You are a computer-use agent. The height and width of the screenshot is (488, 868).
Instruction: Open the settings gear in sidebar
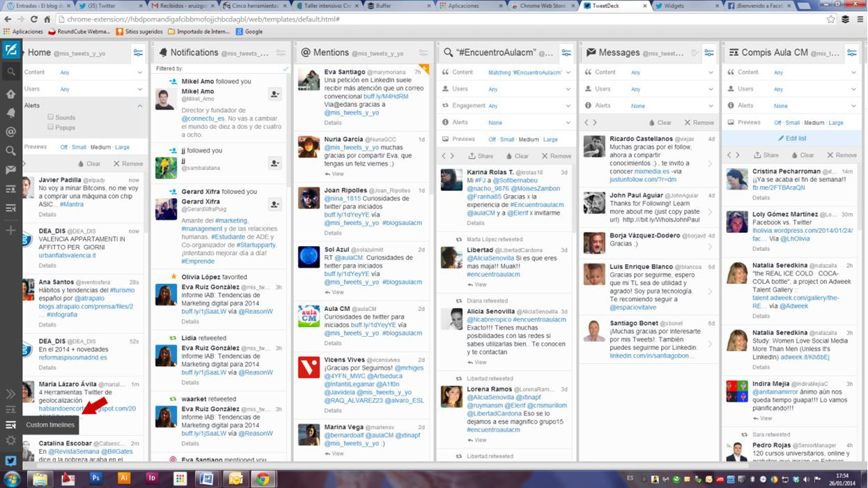[11, 441]
